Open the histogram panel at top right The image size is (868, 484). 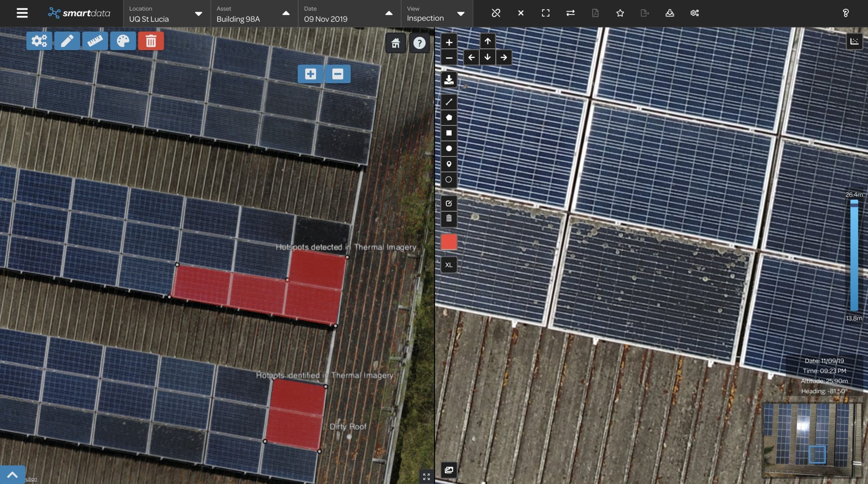(x=855, y=41)
